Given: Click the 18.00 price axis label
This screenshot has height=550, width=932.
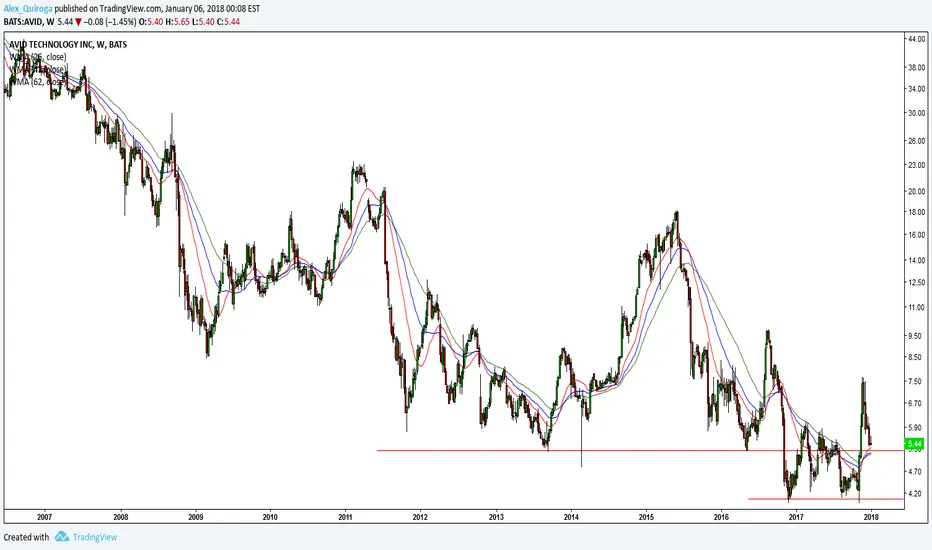Looking at the screenshot, I should tap(917, 212).
